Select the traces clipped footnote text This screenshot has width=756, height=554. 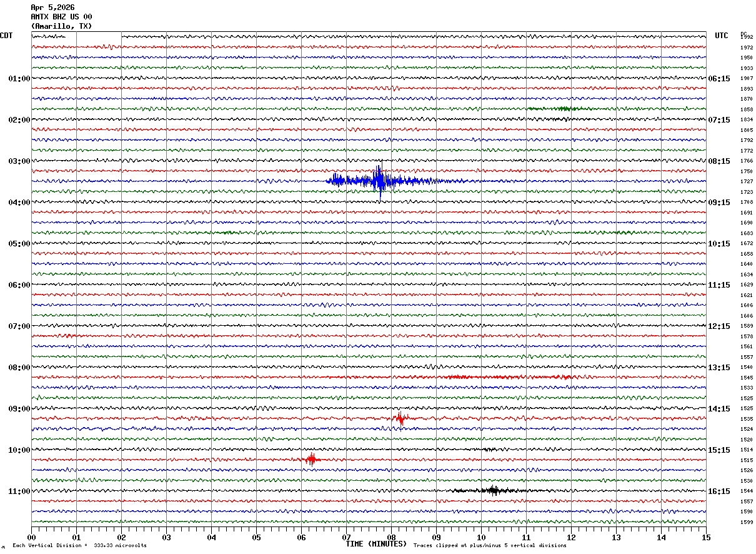point(490,546)
